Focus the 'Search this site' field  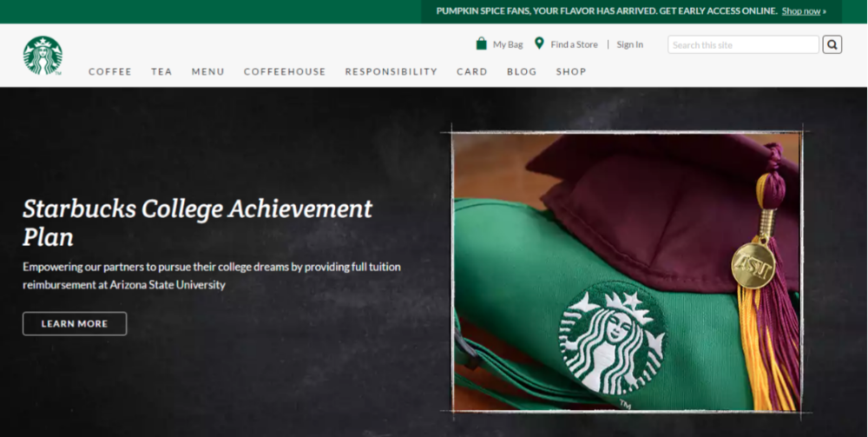[x=742, y=44]
